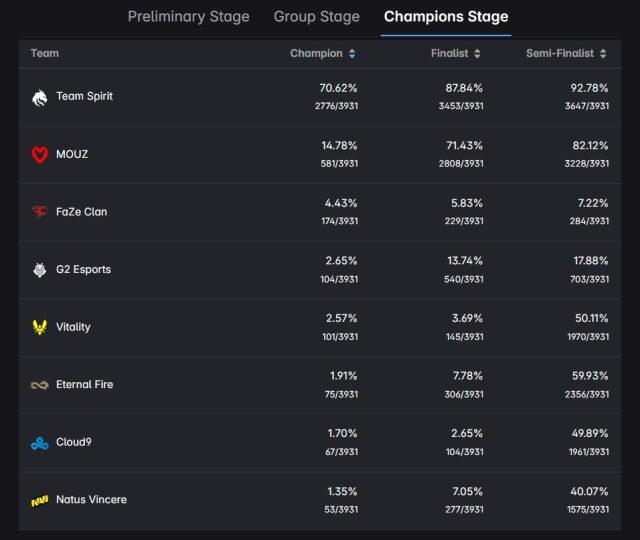
Task: Open the Team Spirit team name link
Action: (84, 97)
